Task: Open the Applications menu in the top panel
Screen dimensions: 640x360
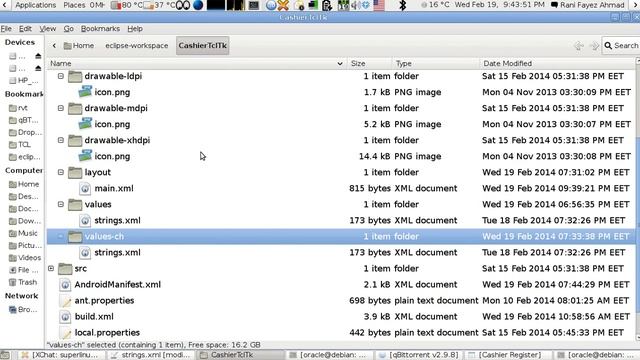Action: tap(36, 5)
